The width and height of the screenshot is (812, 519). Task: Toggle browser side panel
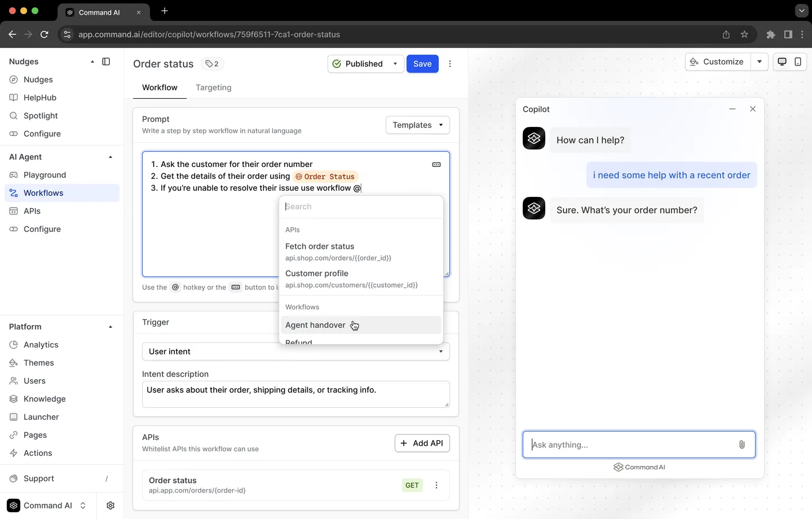click(x=788, y=34)
